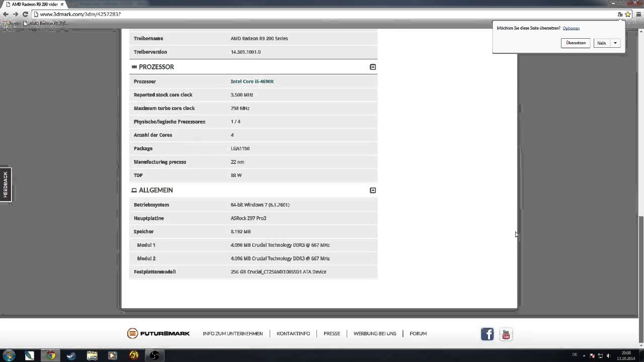Open KONTAKTINFO footer link
Viewport: 644px width, 362px height.
pyautogui.click(x=293, y=333)
